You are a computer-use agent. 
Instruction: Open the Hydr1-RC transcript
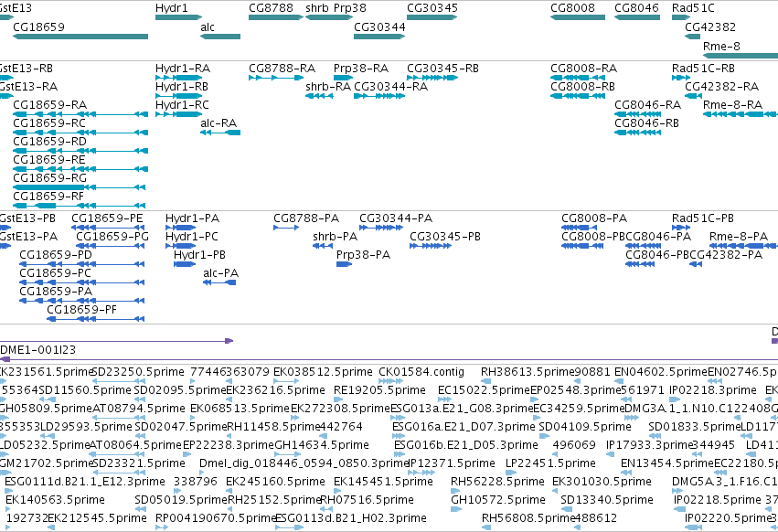[182, 105]
